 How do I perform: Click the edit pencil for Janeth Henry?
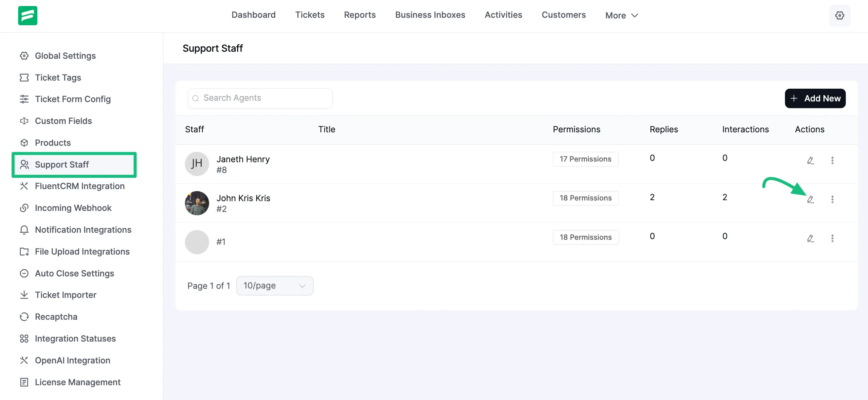(811, 161)
